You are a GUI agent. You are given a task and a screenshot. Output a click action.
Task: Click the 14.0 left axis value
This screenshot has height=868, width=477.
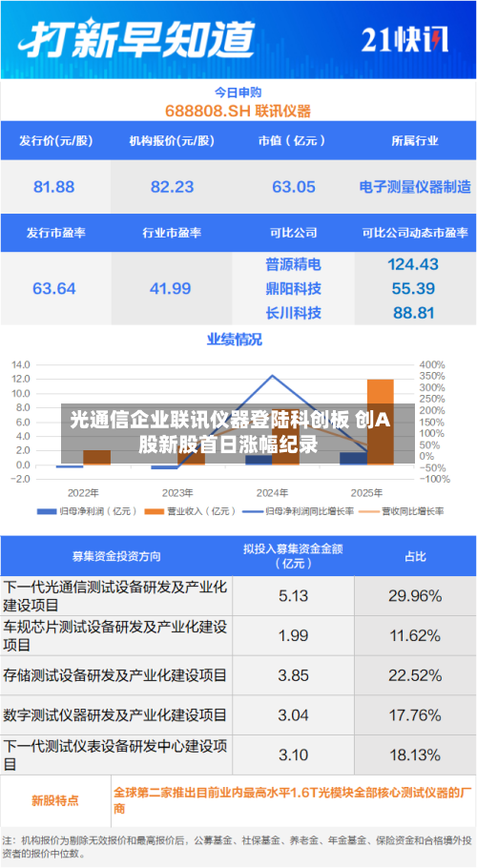(21, 364)
